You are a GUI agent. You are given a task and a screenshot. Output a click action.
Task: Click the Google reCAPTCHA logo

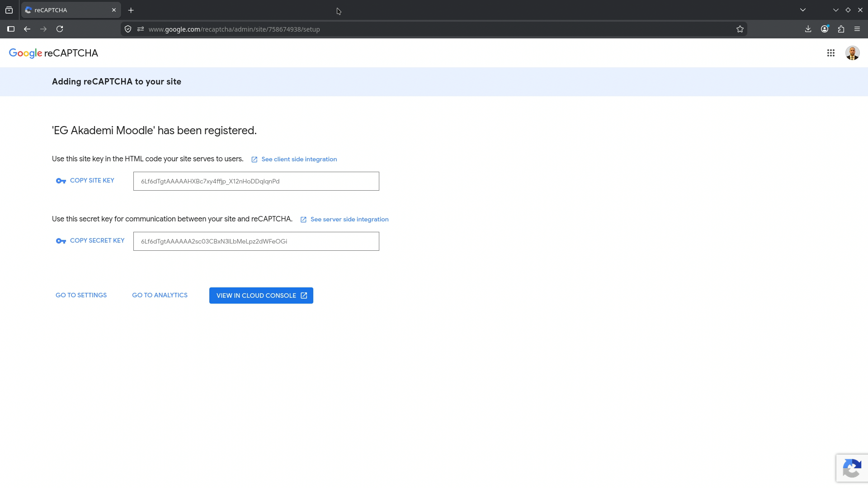[53, 53]
